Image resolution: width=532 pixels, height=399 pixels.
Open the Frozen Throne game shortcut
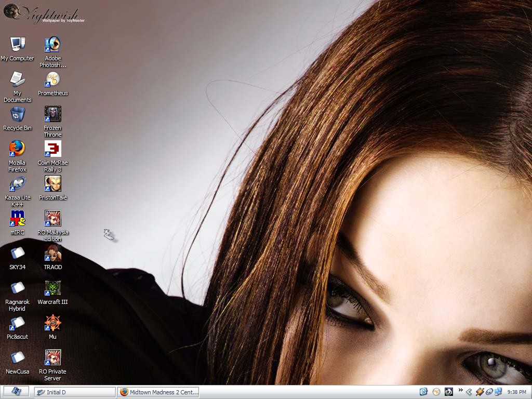[52, 114]
